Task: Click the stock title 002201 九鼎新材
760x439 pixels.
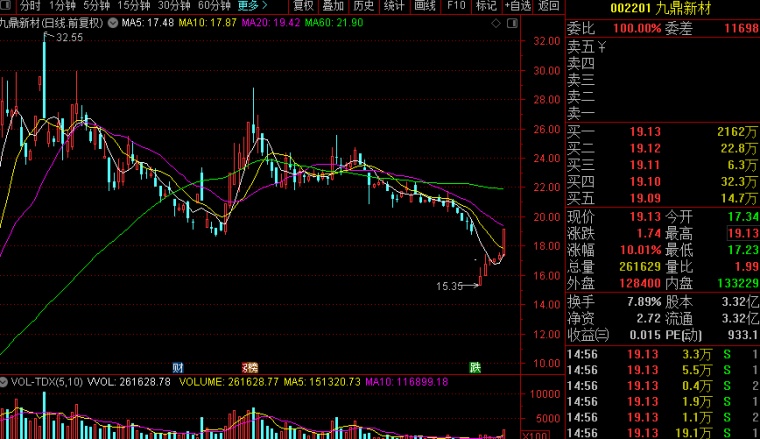Action: click(660, 8)
